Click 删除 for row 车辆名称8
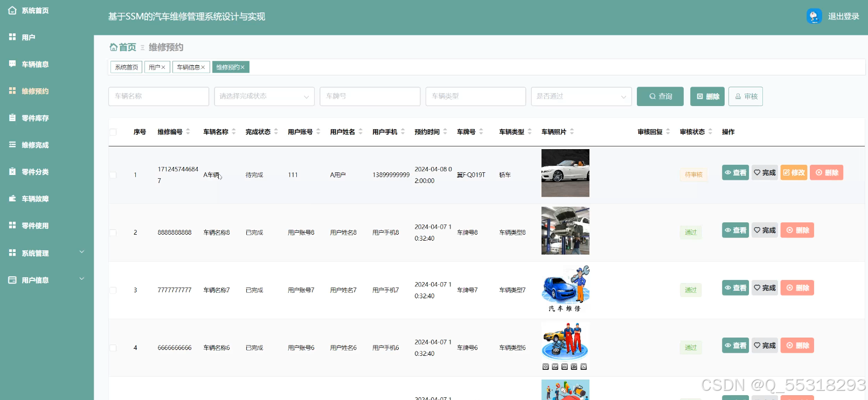868x400 pixels. coord(797,230)
